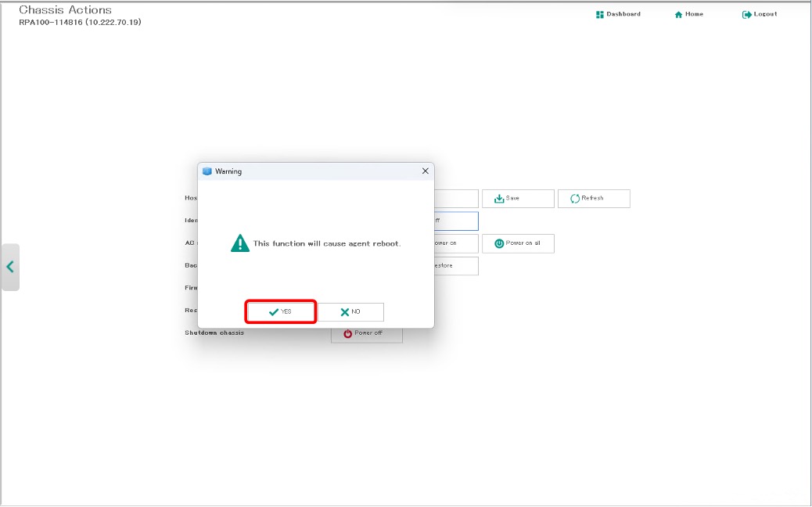The width and height of the screenshot is (812, 507).
Task: Click the Refresh button with circular arrows
Action: pos(594,199)
